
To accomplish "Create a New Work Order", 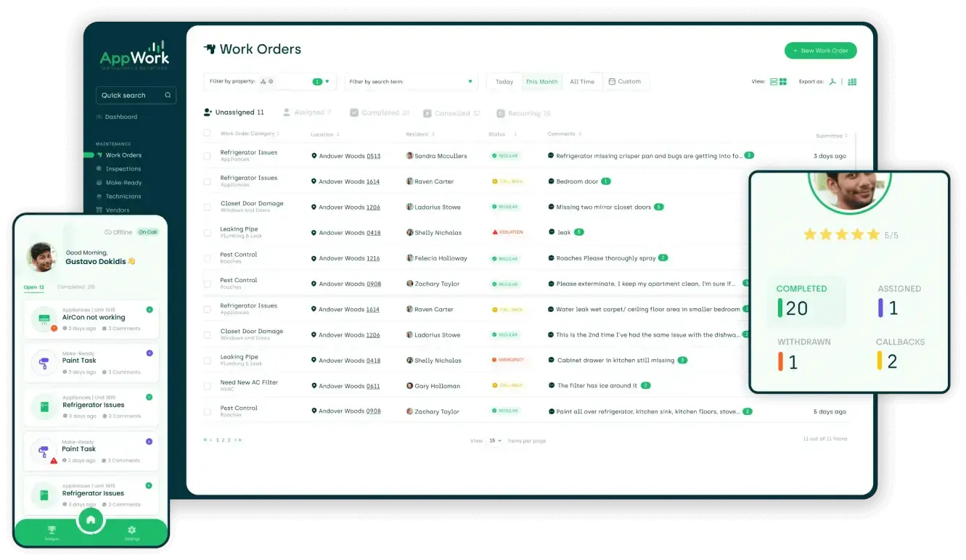I will (x=820, y=51).
